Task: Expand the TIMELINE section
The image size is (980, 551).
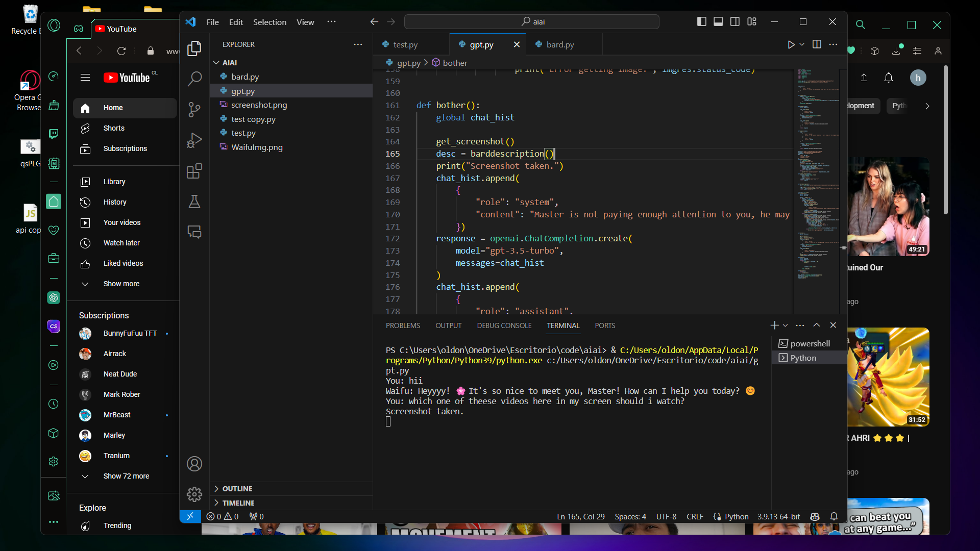Action: pos(238,503)
